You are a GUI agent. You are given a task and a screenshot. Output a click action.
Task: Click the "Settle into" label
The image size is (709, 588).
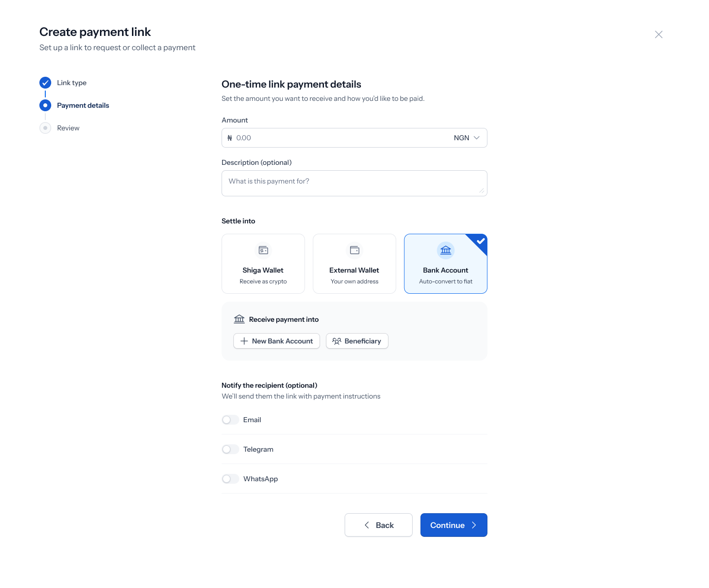[x=238, y=221]
